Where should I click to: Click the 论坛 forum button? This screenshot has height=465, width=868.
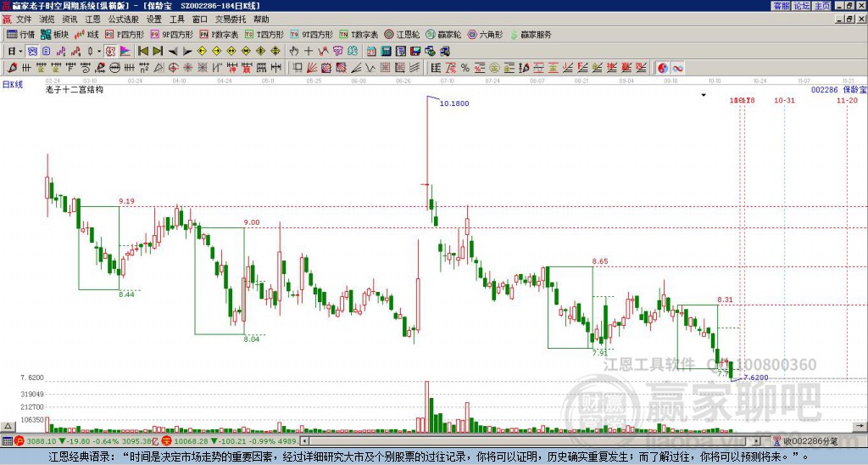pyautogui.click(x=802, y=6)
